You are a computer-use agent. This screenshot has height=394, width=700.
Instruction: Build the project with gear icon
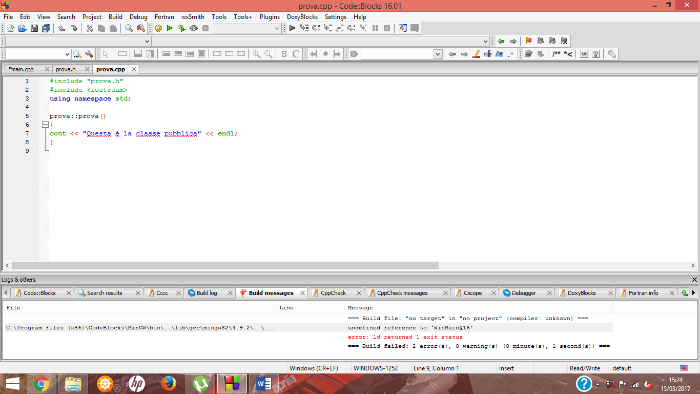[x=158, y=28]
